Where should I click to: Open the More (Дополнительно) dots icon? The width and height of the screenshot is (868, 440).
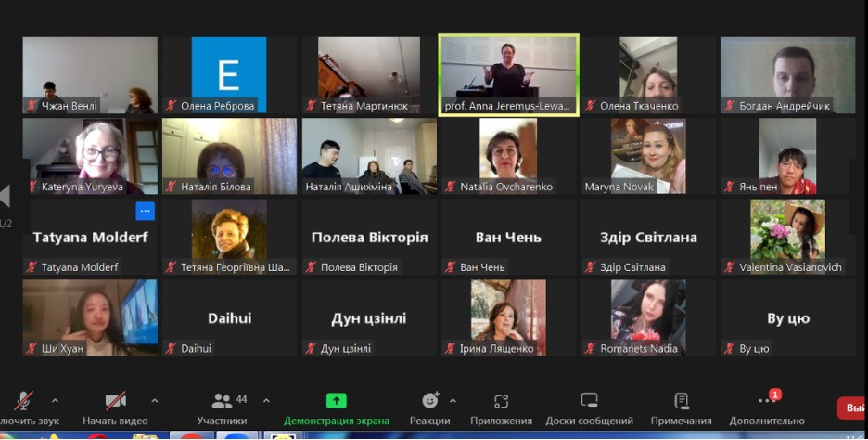(x=766, y=401)
